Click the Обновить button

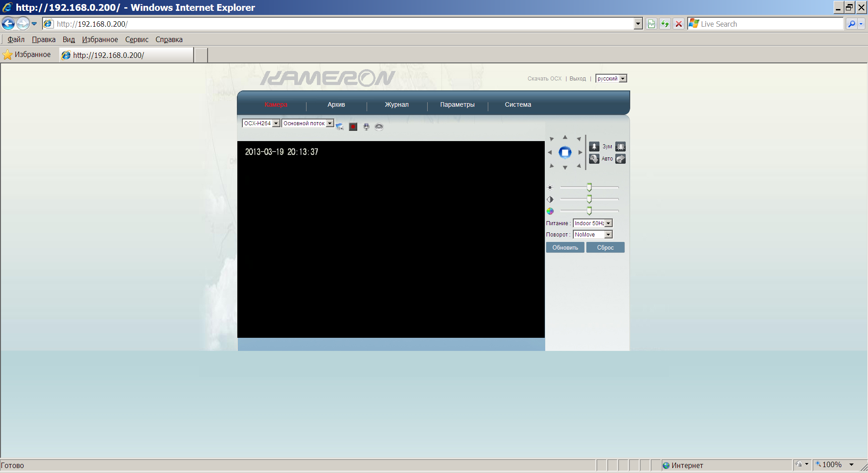coord(565,248)
